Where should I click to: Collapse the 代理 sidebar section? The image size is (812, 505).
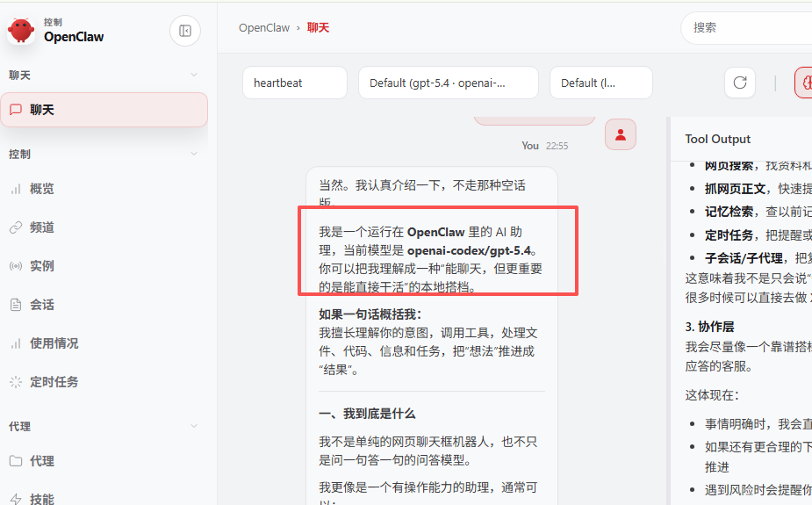pyautogui.click(x=194, y=426)
